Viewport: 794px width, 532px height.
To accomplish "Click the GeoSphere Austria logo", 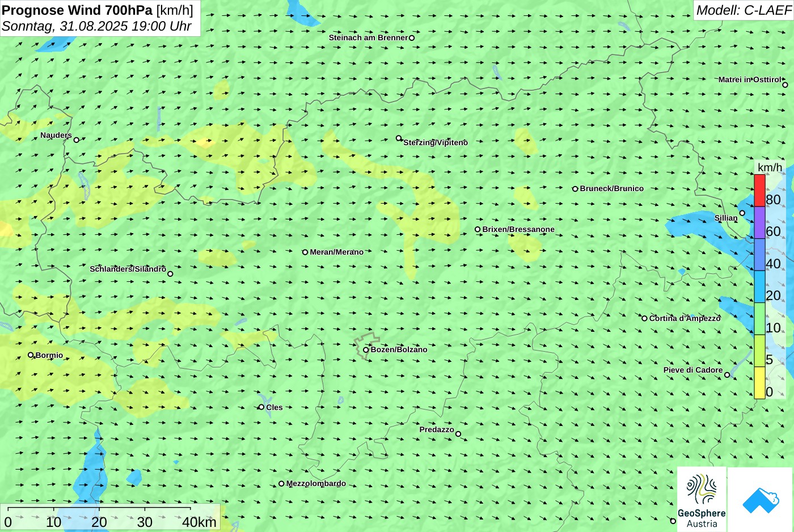I will click(x=702, y=500).
